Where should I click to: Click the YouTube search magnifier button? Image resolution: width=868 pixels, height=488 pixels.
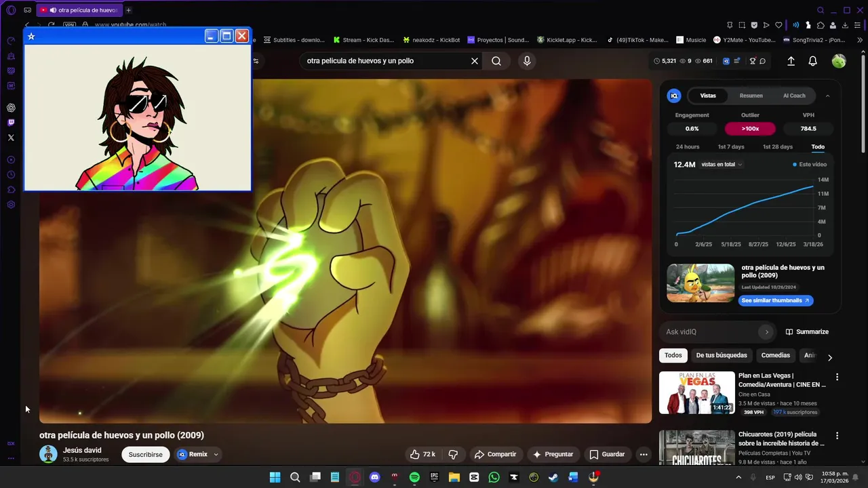coord(496,61)
